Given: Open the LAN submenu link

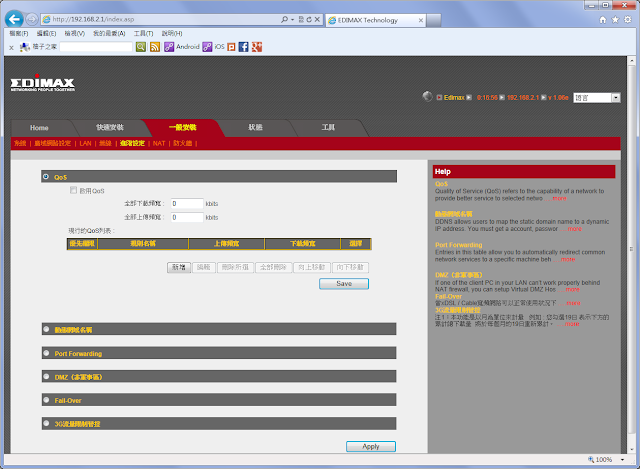Looking at the screenshot, I should (85, 143).
